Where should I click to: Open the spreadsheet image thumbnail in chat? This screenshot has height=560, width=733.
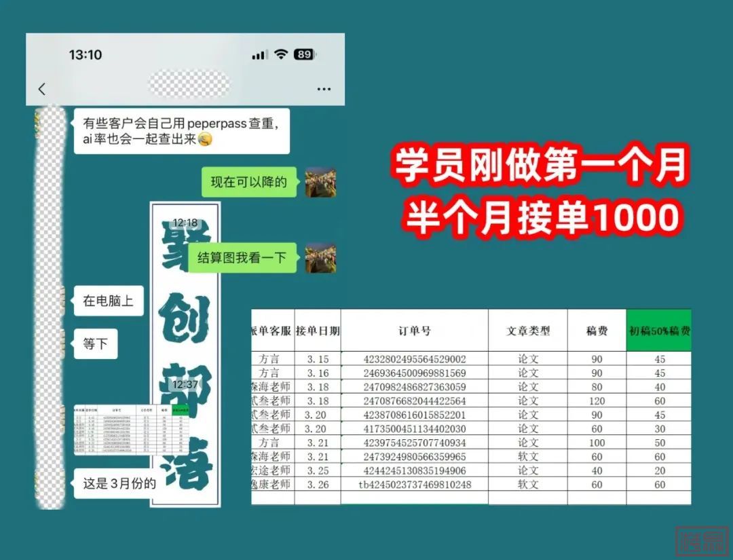point(121,430)
